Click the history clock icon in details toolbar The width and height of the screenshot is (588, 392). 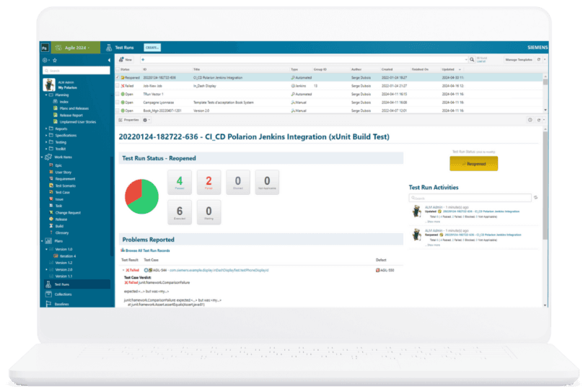point(530,120)
